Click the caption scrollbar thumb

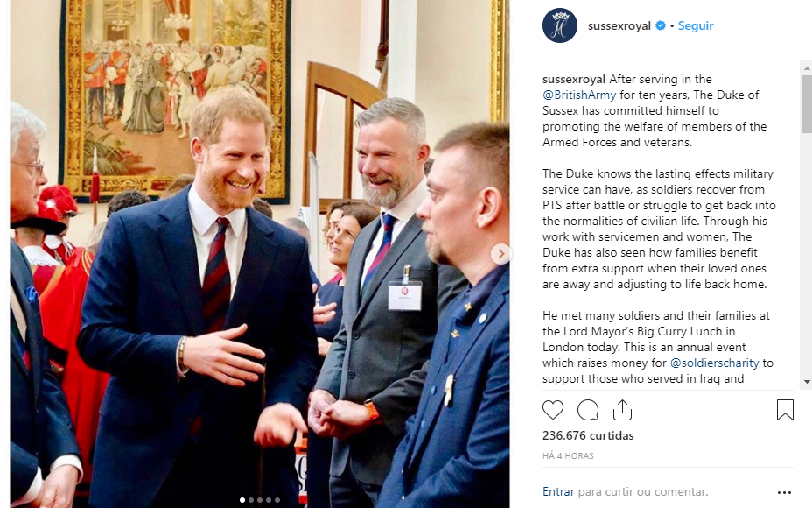pos(807,103)
